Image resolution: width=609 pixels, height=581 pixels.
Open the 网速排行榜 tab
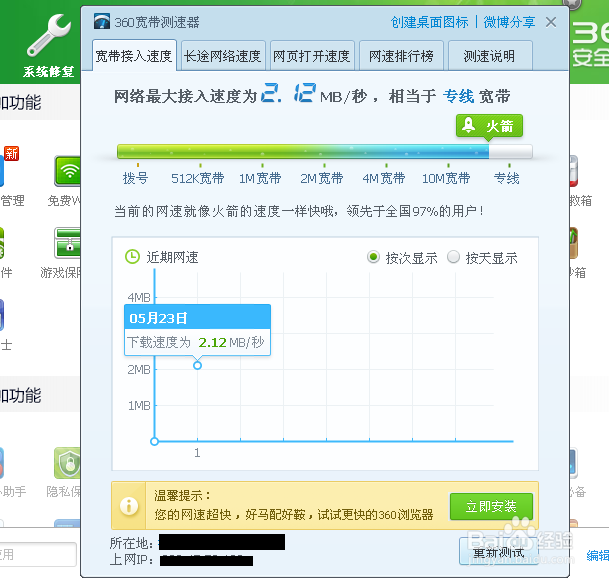401,56
